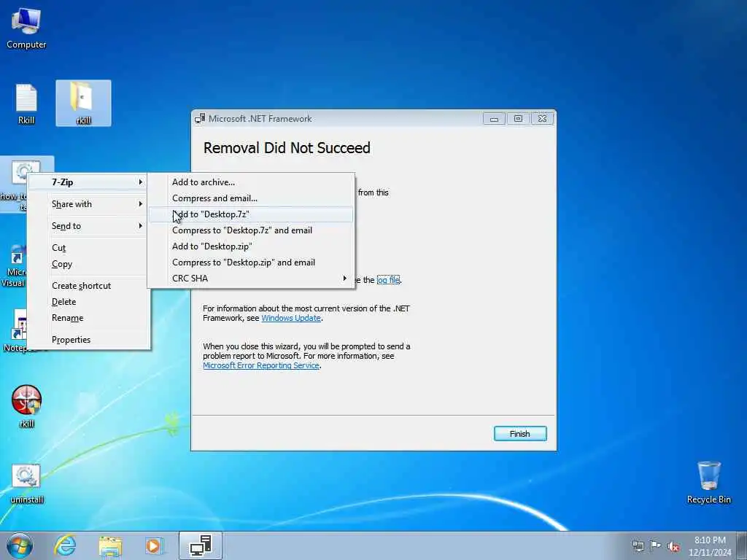Select Add to archive... in 7-Zip menu
Viewport: 747px width, 560px height.
(251, 182)
